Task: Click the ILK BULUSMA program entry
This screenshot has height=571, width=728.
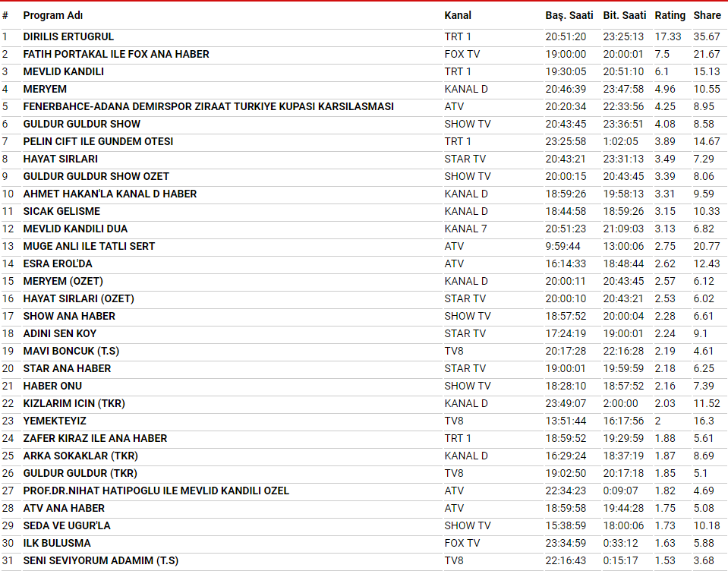Action: tap(57, 543)
